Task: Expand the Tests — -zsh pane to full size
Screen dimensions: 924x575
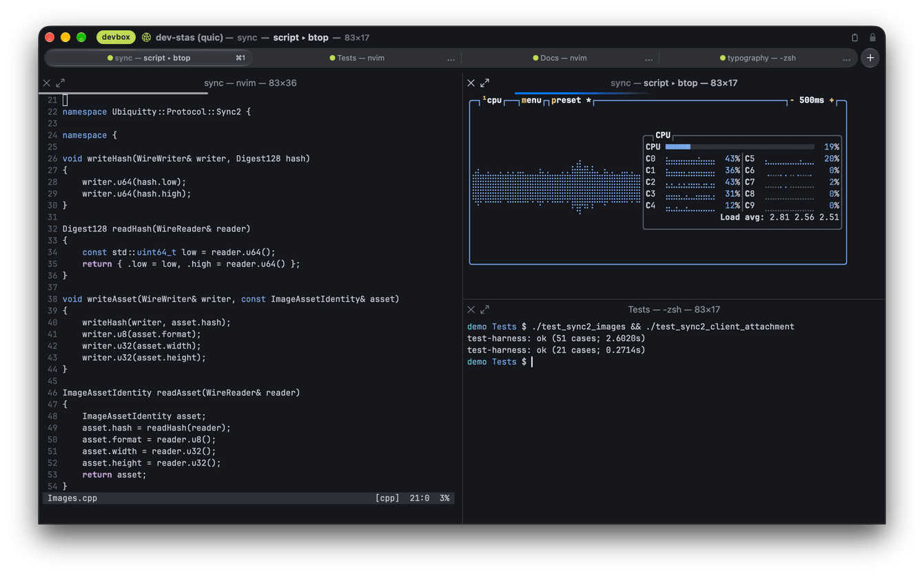Action: point(485,309)
